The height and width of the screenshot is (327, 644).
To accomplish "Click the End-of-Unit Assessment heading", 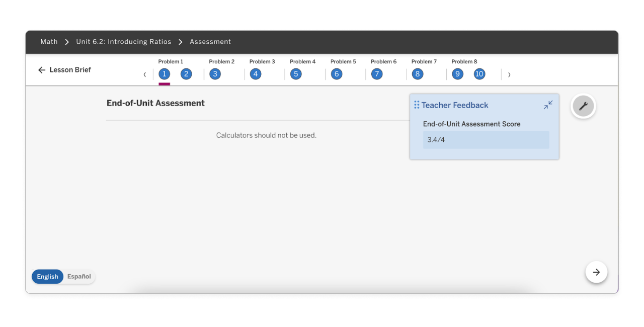I will 155,103.
